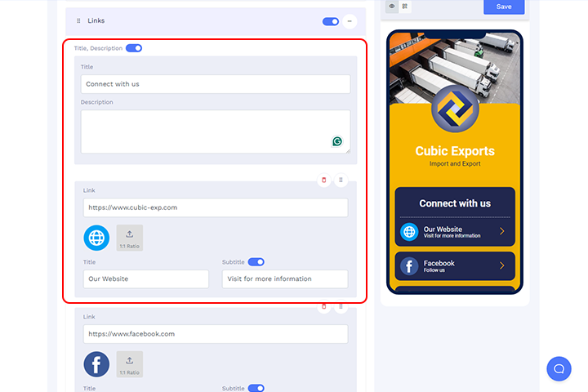Toggle Subtitle switch for Our Website
This screenshot has height=392, width=588.
point(256,262)
